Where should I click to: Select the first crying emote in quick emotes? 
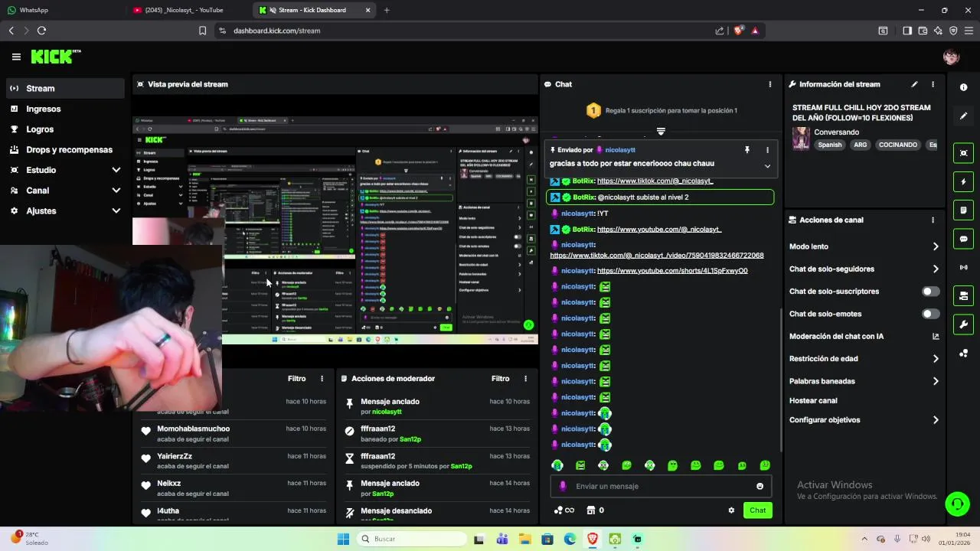coord(557,465)
